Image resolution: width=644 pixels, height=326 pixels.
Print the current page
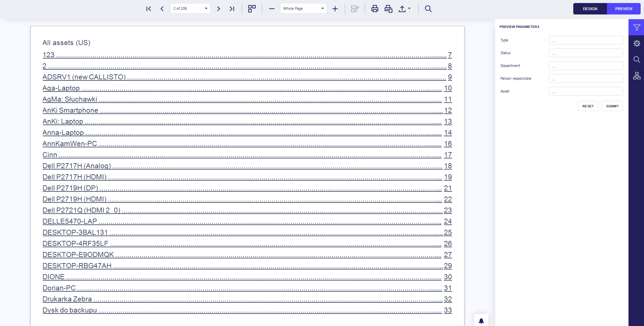pos(388,9)
